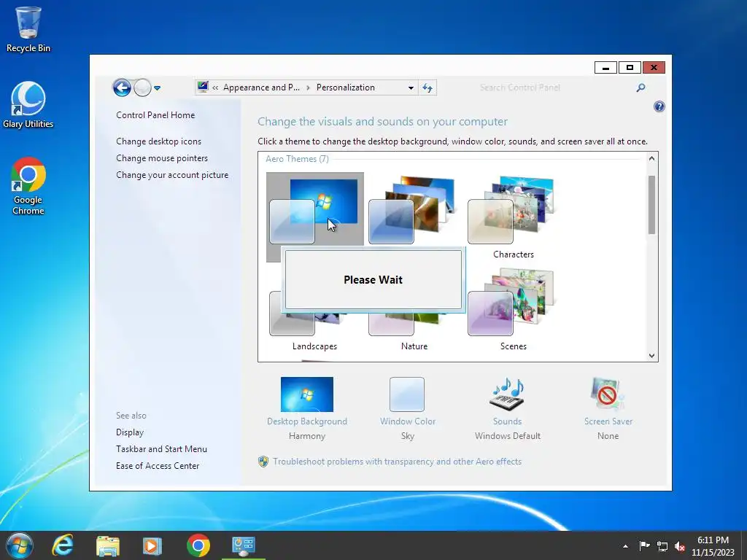The width and height of the screenshot is (747, 560).
Task: Expand arrow between Appearance and Personalization
Action: [x=309, y=87]
